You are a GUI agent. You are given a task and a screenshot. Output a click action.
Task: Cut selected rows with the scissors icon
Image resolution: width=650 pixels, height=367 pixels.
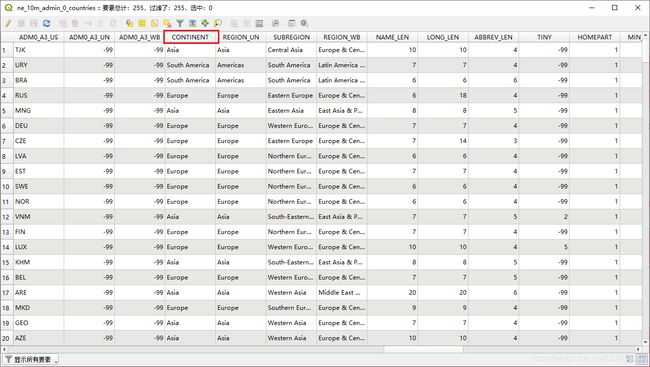point(88,24)
